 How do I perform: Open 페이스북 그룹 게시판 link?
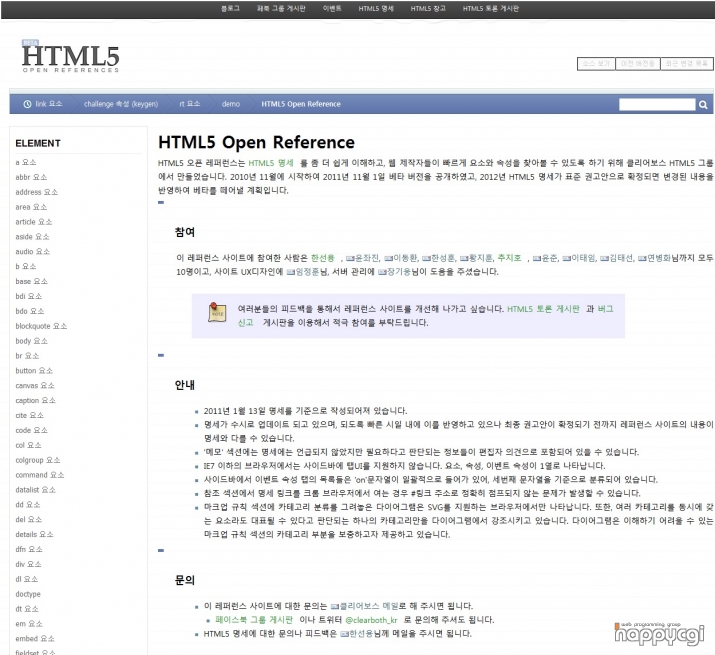point(254,620)
